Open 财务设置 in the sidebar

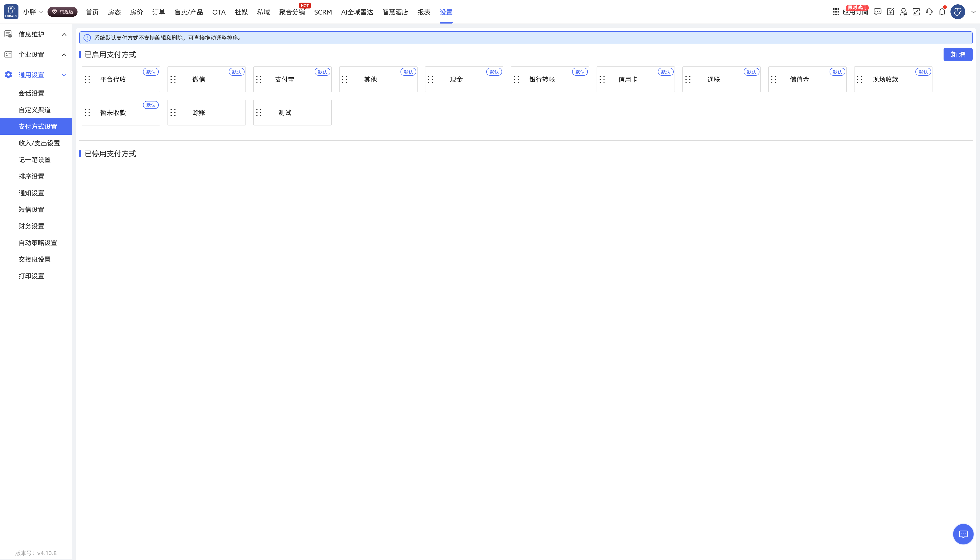[x=31, y=226]
